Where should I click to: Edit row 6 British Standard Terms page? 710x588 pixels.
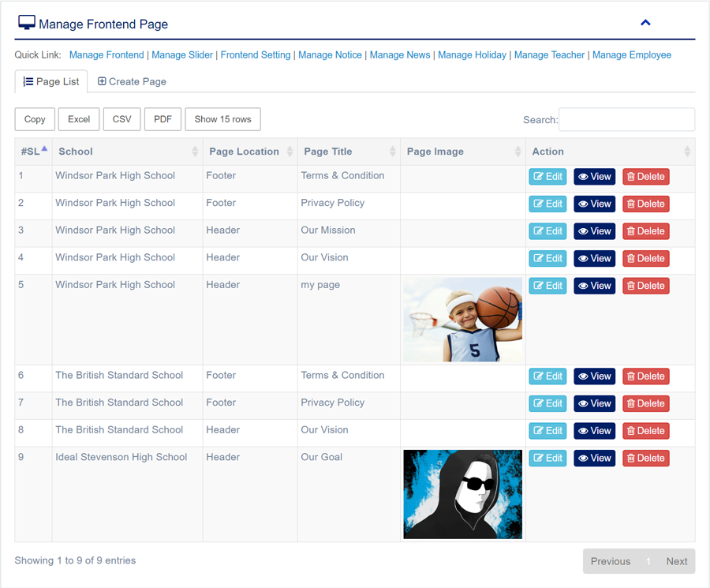click(x=547, y=376)
